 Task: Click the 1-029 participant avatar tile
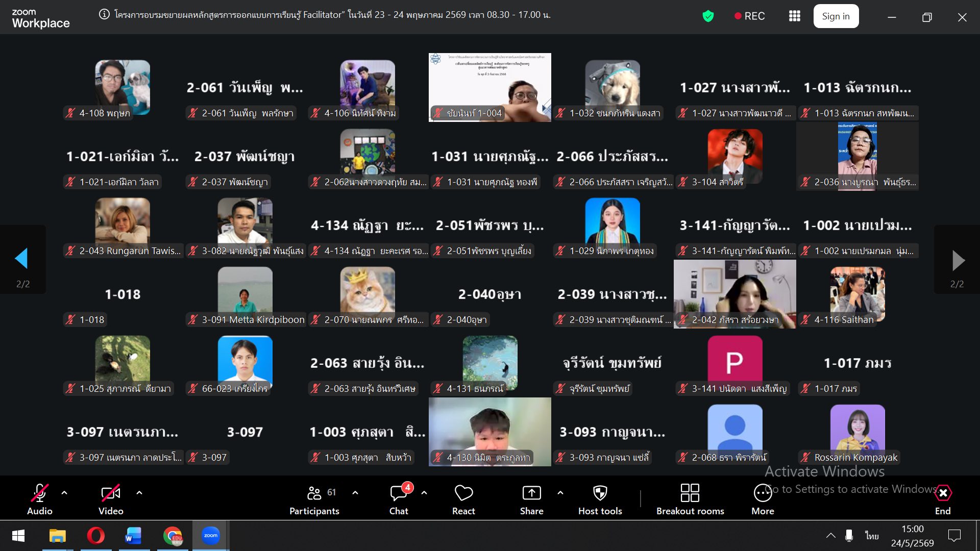point(612,226)
